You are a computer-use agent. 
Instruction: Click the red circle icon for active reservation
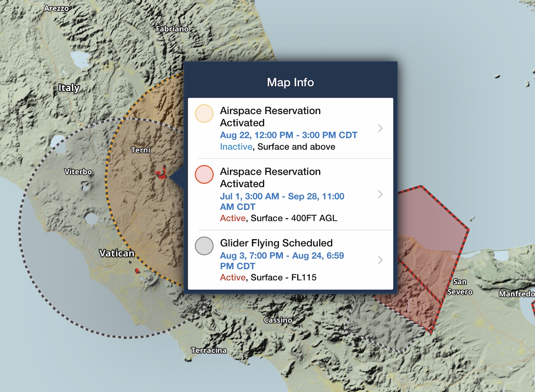pos(204,174)
